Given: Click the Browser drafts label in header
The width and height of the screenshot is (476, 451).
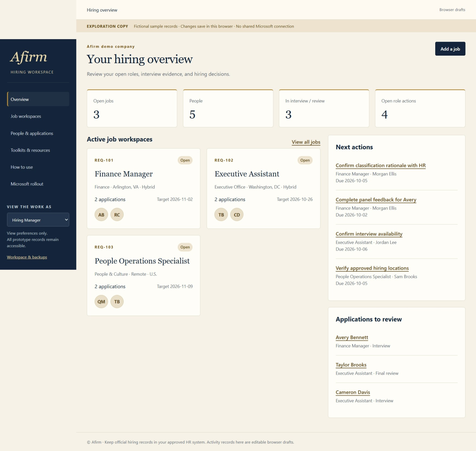Looking at the screenshot, I should point(452,10).
